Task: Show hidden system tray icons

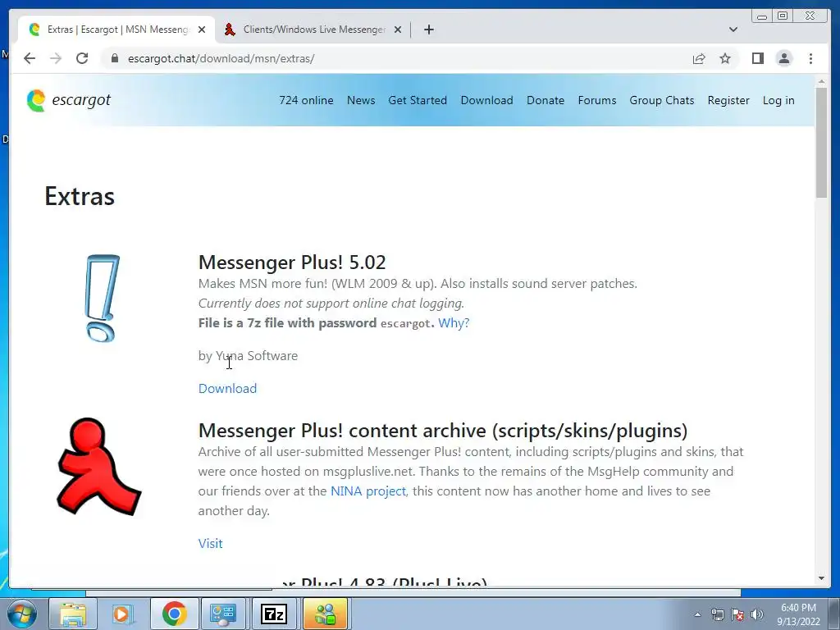Action: [x=697, y=614]
